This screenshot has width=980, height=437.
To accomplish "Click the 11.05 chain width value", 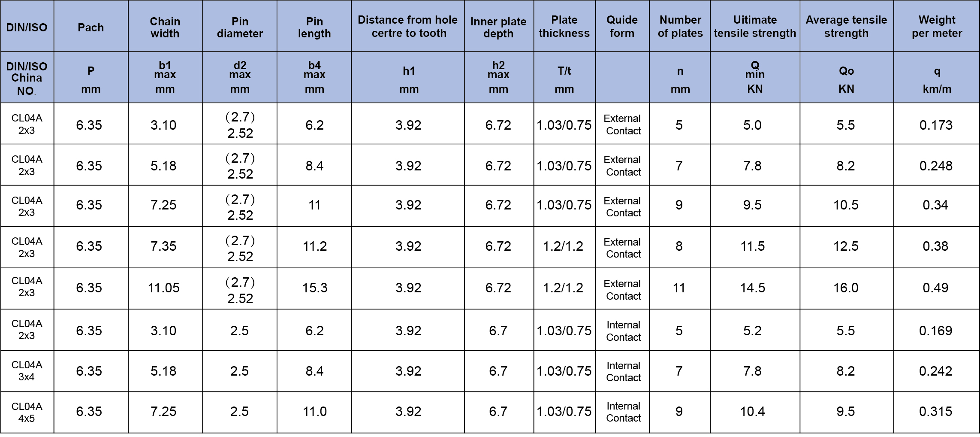I will coord(164,288).
